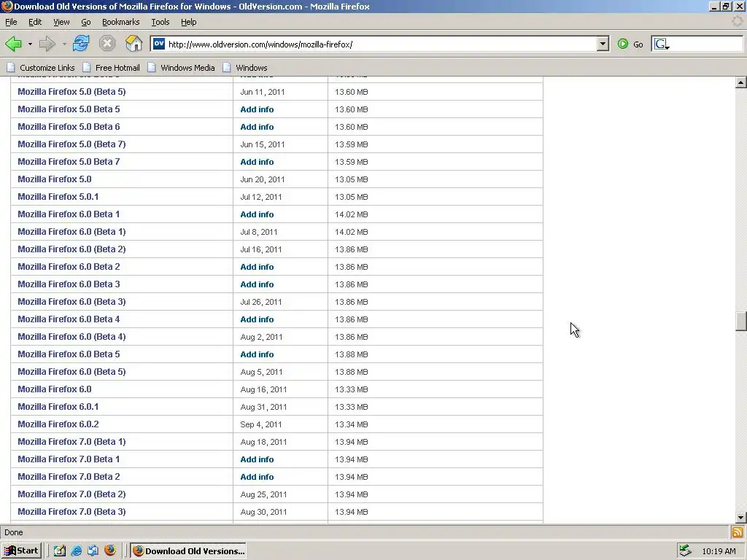Open the Bookmarks menu
Image resolution: width=747 pixels, height=560 pixels.
click(x=120, y=22)
